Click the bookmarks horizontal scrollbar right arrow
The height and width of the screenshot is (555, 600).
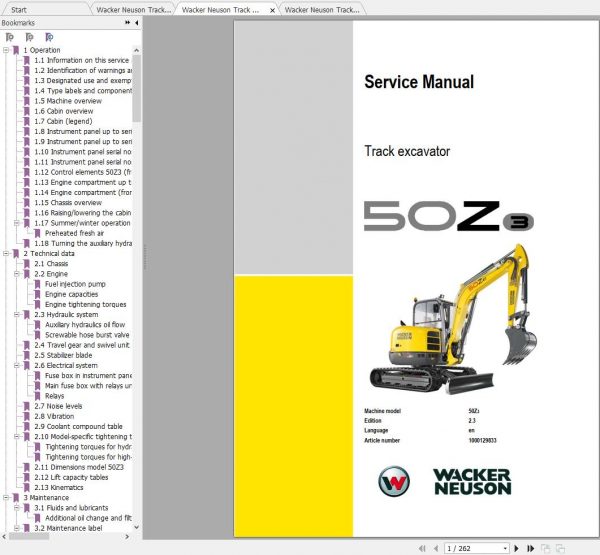point(127,537)
